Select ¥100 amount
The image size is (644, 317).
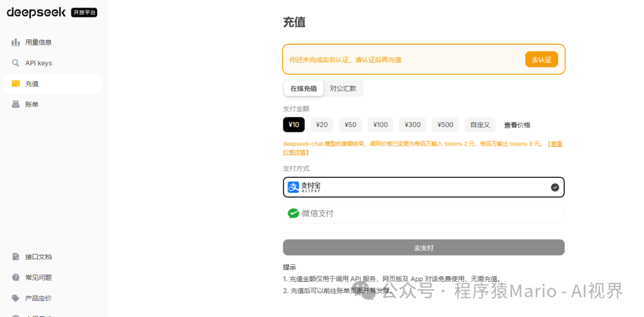click(x=380, y=125)
